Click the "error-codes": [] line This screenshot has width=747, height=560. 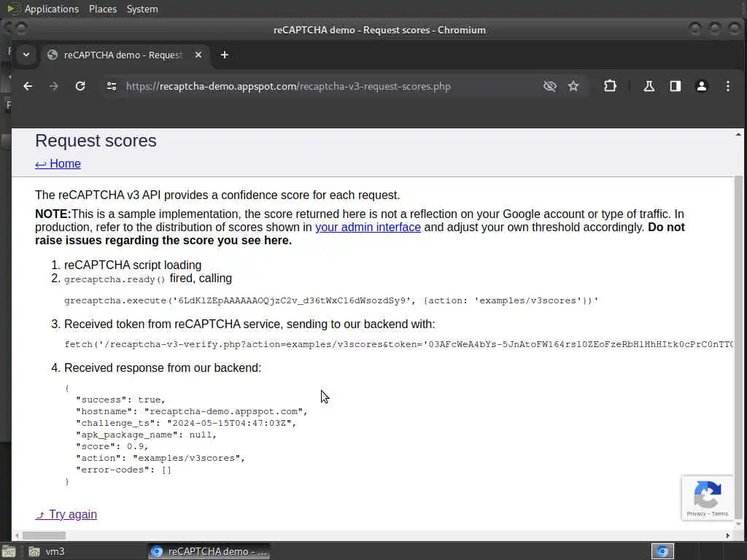click(x=123, y=470)
